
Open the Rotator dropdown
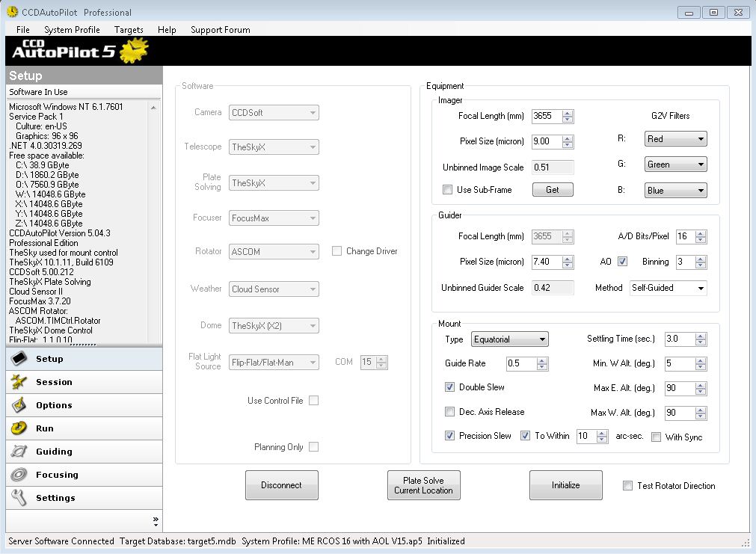click(x=274, y=251)
